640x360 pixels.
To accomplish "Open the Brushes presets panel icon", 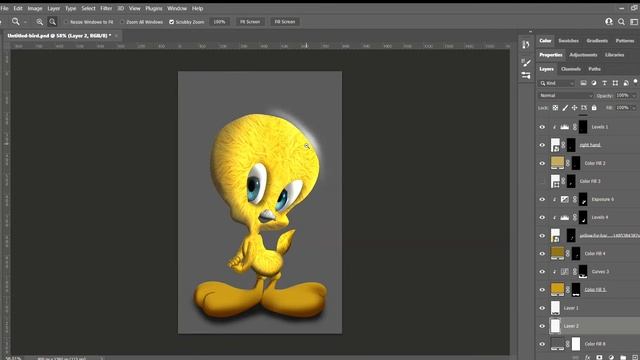I will [526, 76].
